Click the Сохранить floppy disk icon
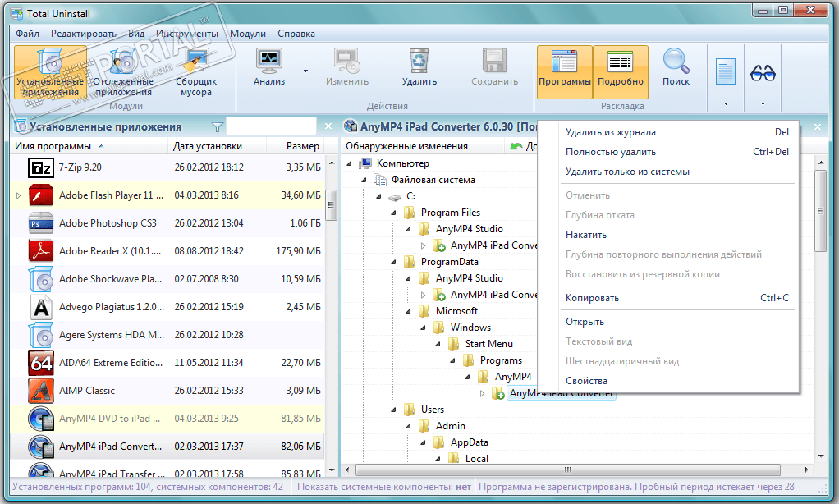 pos(494,61)
